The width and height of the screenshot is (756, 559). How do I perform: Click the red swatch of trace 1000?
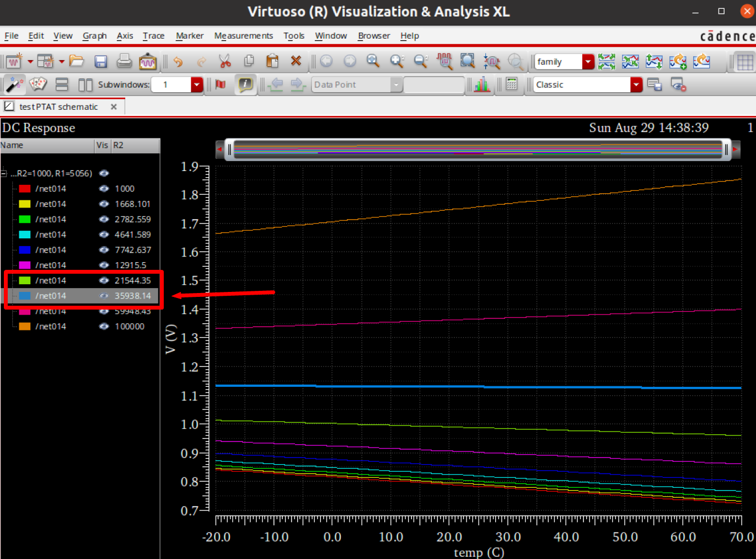25,189
